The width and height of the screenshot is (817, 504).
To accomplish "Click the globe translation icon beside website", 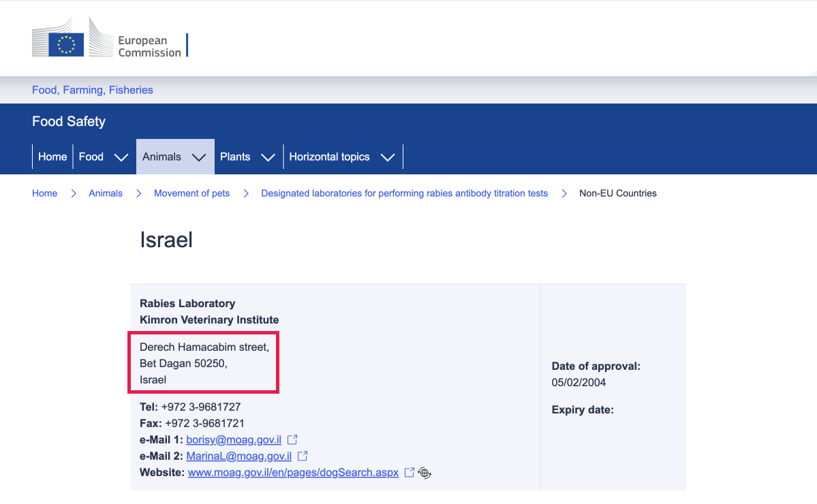I will coord(425,473).
